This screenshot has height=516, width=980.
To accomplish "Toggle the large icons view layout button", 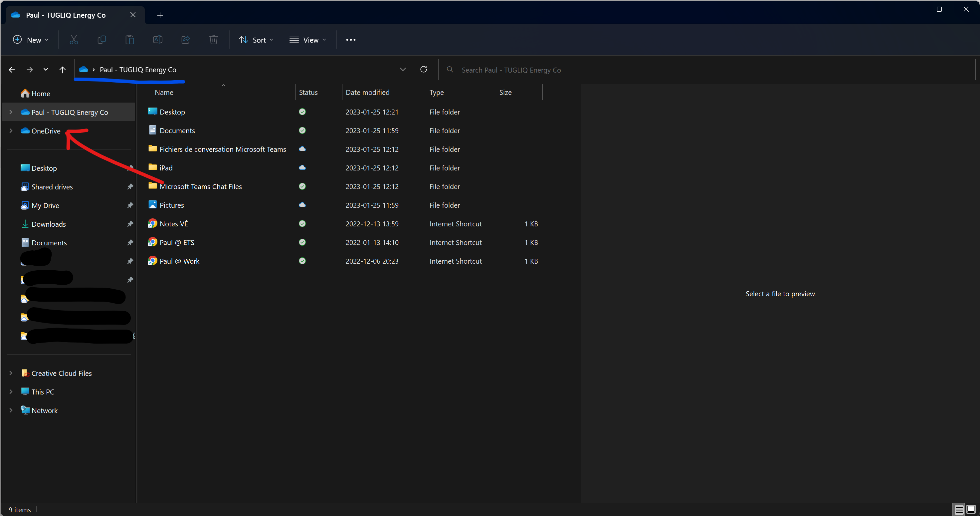I will pyautogui.click(x=971, y=510).
